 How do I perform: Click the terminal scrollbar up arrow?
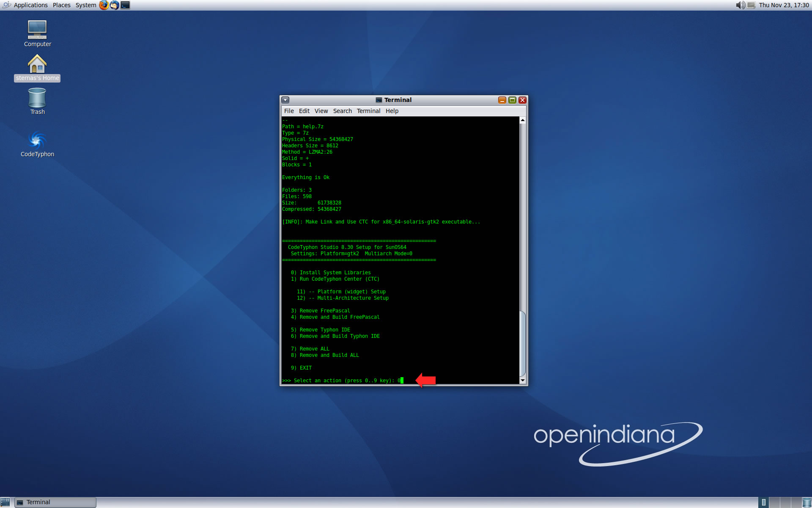[523, 120]
